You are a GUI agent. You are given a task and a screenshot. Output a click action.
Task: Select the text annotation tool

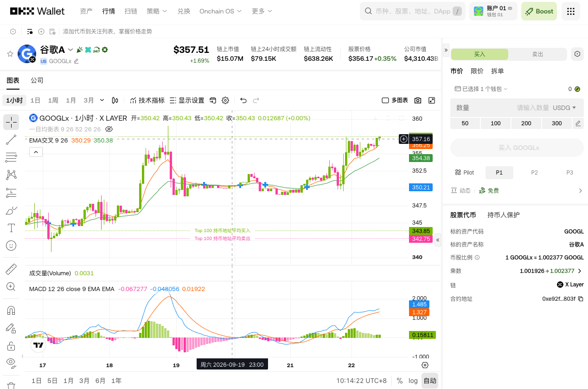coord(11,228)
